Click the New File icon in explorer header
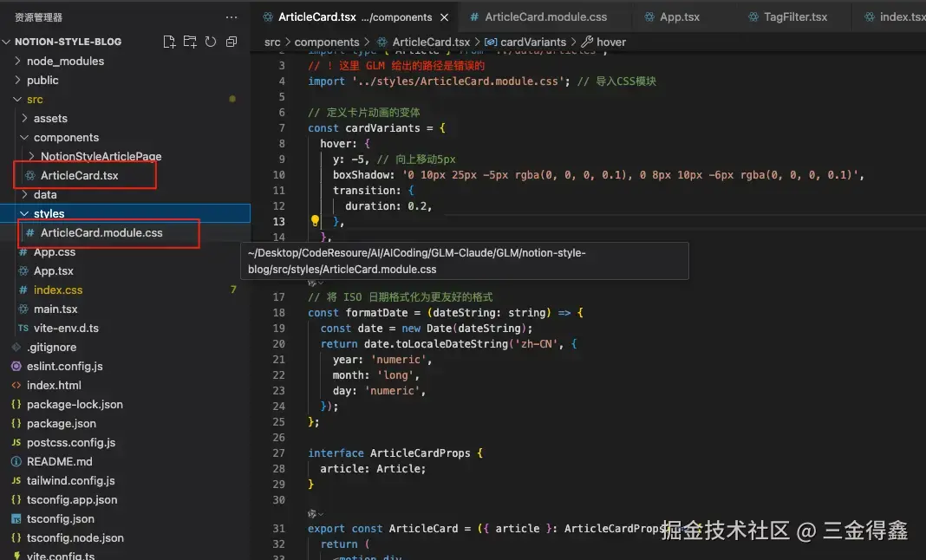Screen dimensions: 926x560 [x=169, y=42]
